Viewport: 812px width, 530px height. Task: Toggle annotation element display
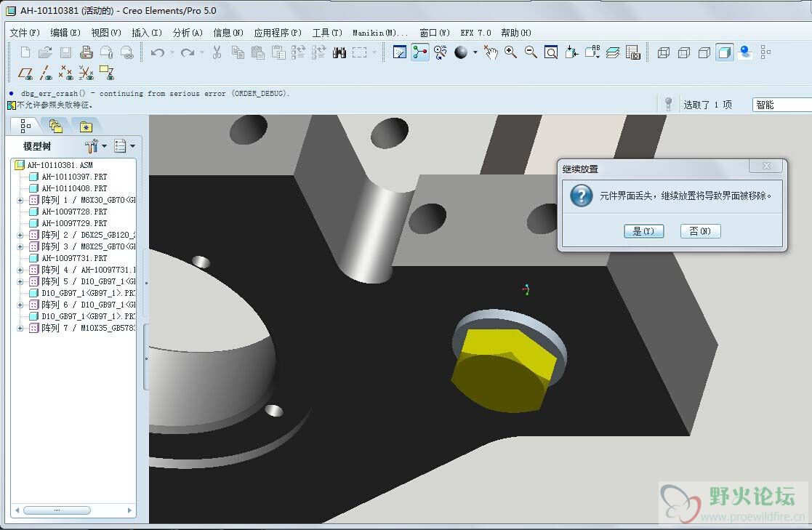pyautogui.click(x=107, y=73)
